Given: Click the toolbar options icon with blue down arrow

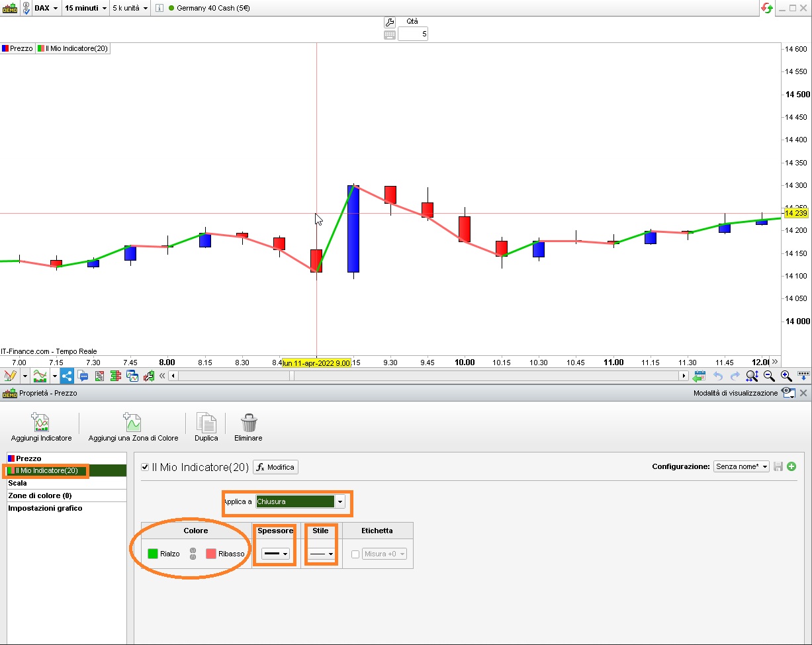Looking at the screenshot, I should pos(803,376).
